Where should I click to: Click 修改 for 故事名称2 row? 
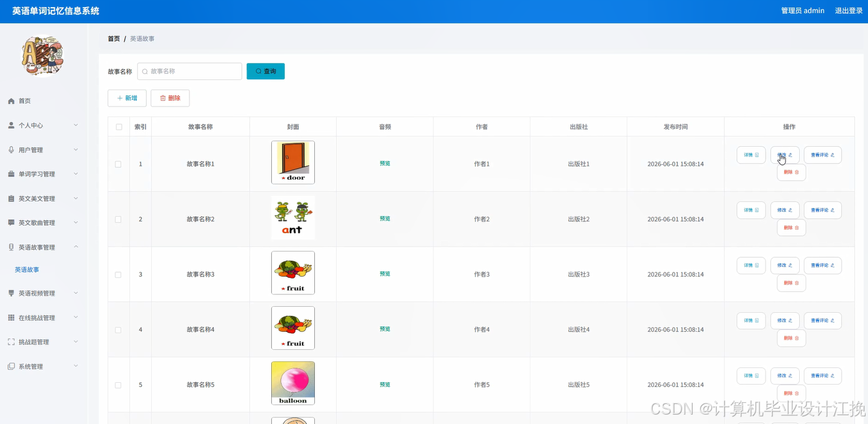(785, 210)
